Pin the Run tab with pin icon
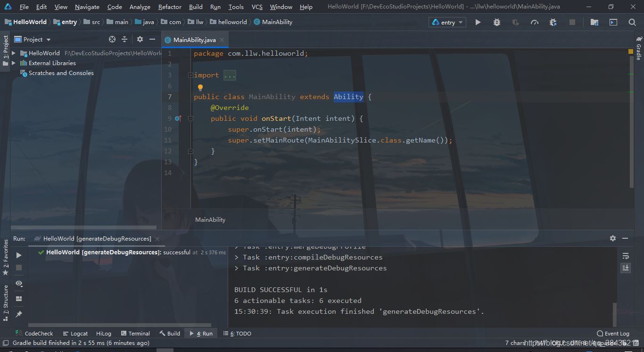Image resolution: width=644 pixels, height=352 pixels. pyautogui.click(x=19, y=314)
